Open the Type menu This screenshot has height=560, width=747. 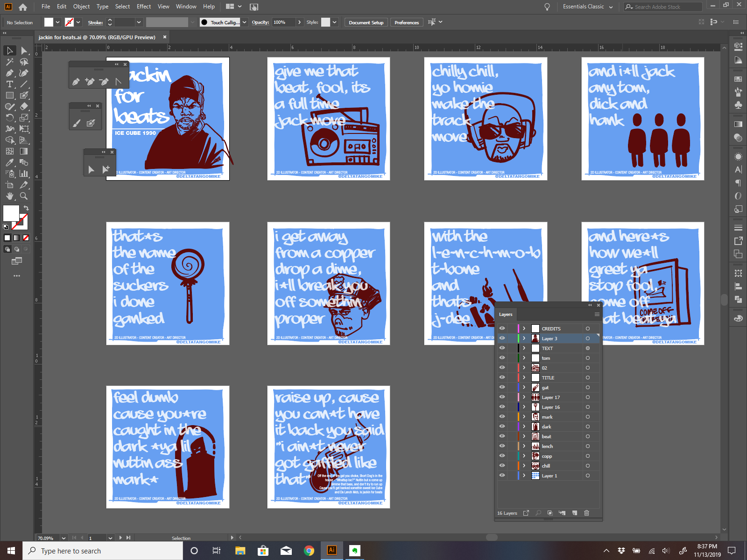(102, 7)
